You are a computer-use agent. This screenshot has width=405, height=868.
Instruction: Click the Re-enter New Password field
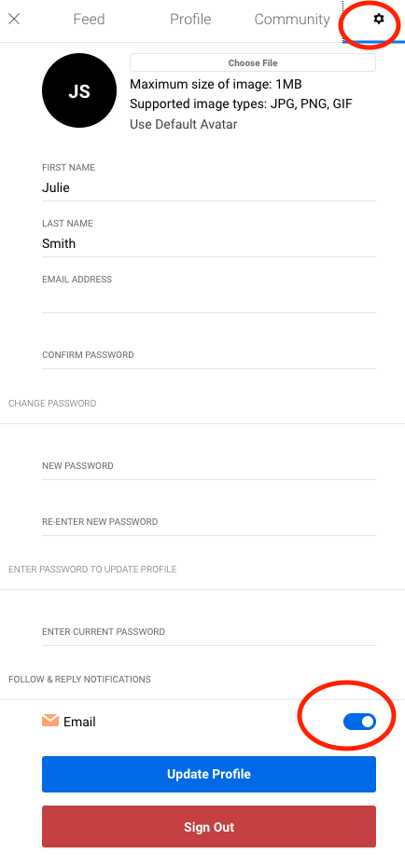[x=209, y=522]
